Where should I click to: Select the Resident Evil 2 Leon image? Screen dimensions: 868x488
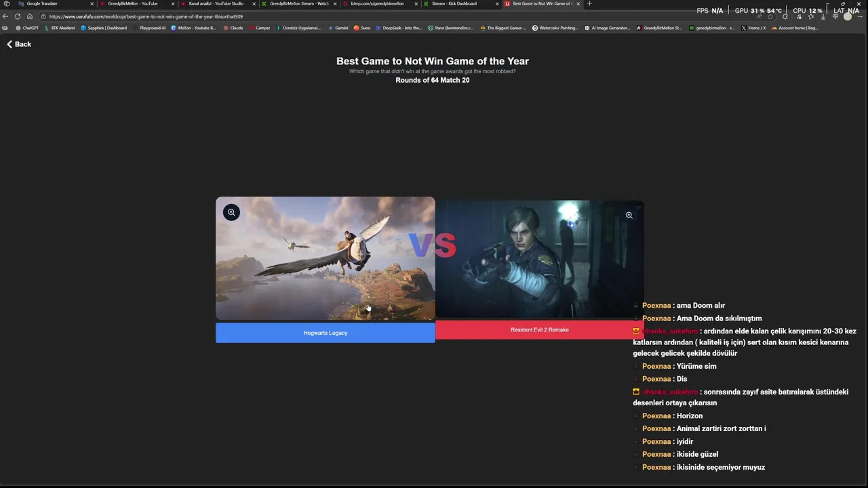point(540,259)
